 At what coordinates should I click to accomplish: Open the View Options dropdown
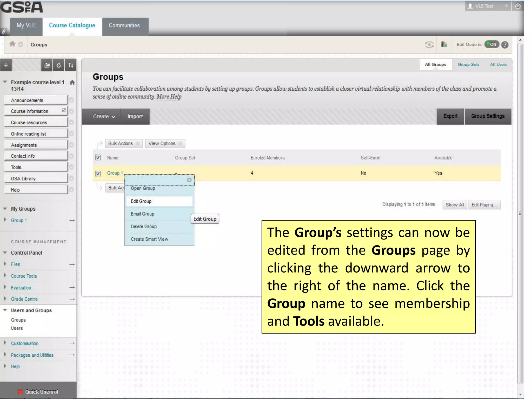[x=165, y=143]
